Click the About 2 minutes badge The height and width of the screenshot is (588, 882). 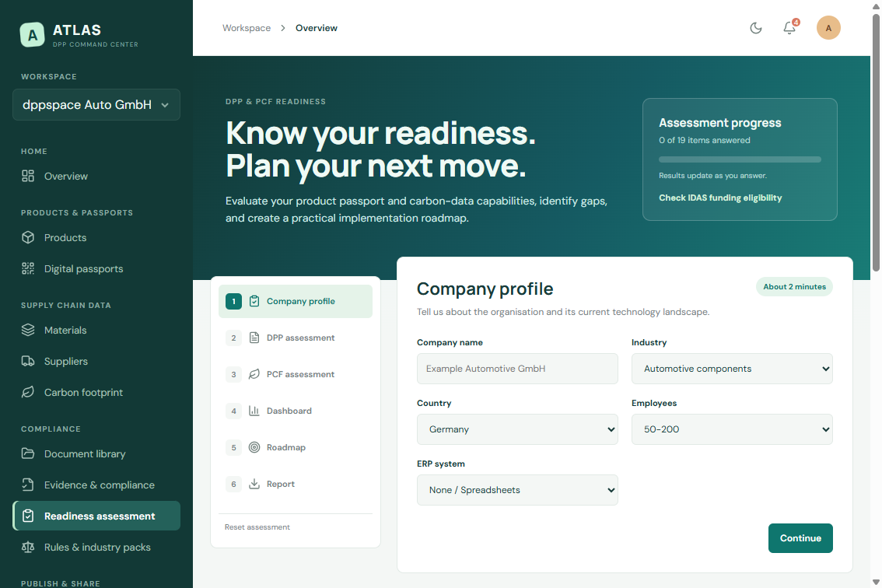(x=794, y=286)
